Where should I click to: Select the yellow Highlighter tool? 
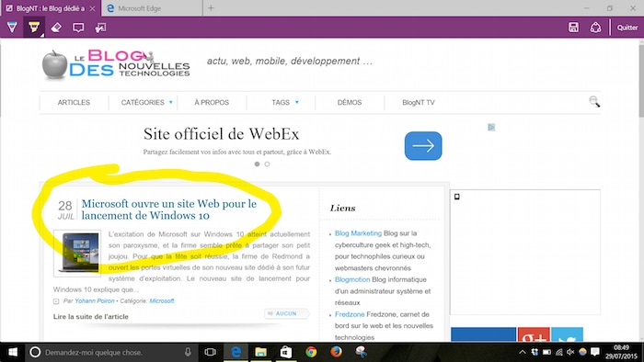click(x=34, y=28)
